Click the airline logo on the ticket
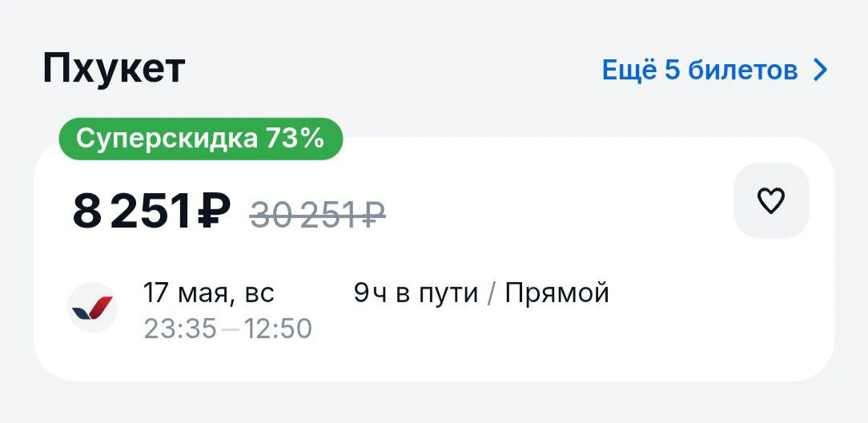The height and width of the screenshot is (423, 868). 92,308
